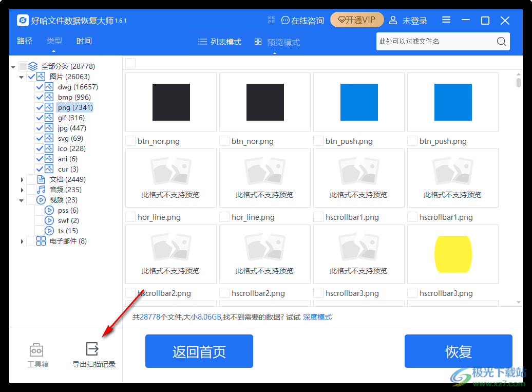Toggle the select-all checkbox above thumbnails
Screen dimensions: 532x392
point(130,63)
